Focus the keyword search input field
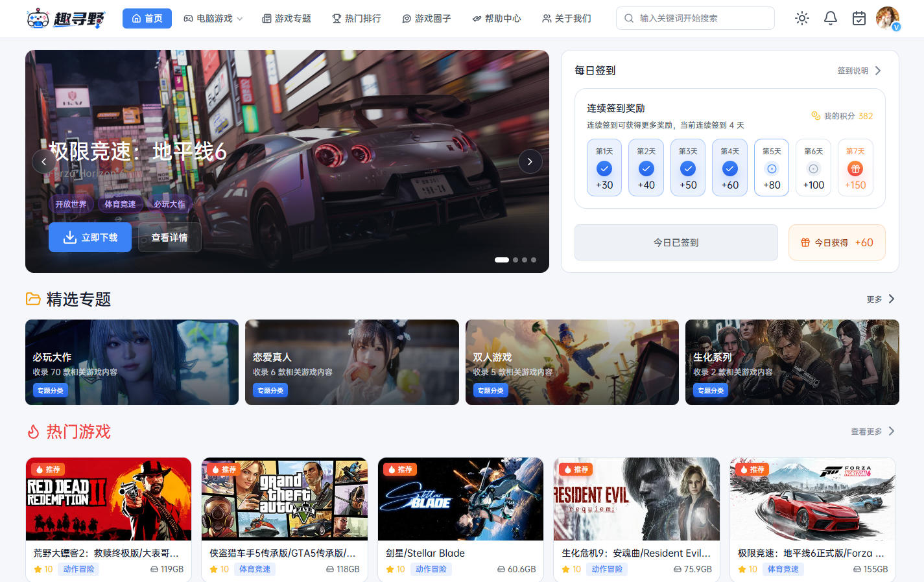 click(695, 18)
